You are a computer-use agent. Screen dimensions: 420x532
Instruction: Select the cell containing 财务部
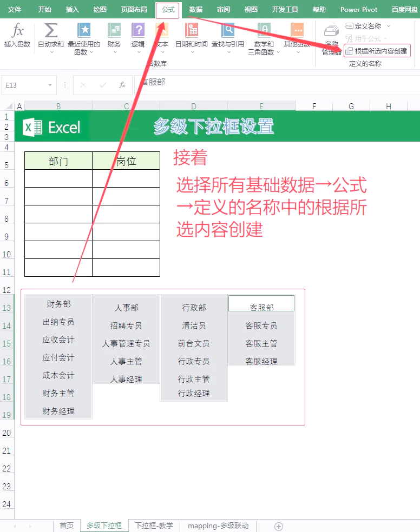pos(58,304)
